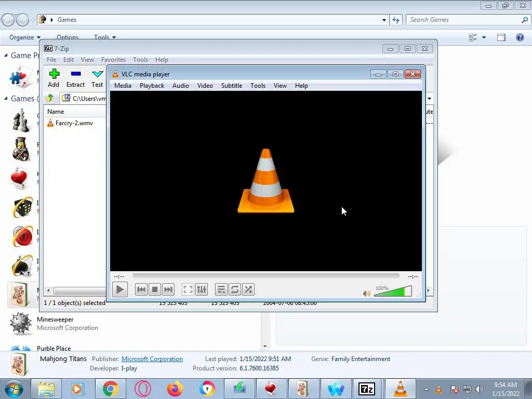Open VLC View menu
The width and height of the screenshot is (532, 399).
pyautogui.click(x=280, y=86)
